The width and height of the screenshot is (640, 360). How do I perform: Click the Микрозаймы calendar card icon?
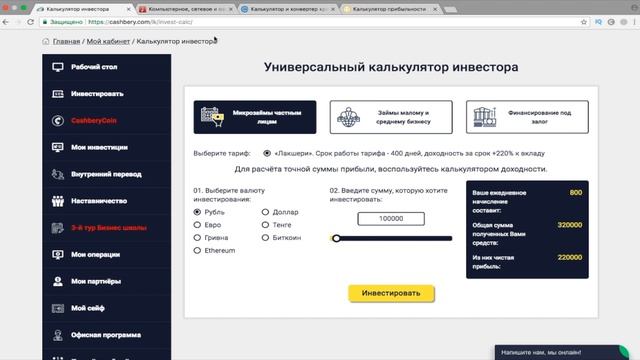[212, 117]
